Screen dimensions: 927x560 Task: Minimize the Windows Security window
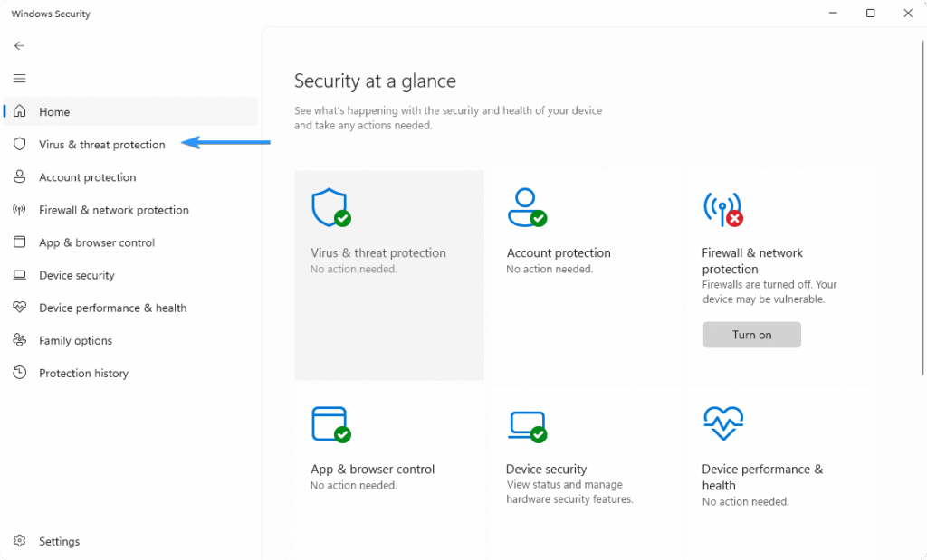(x=833, y=13)
